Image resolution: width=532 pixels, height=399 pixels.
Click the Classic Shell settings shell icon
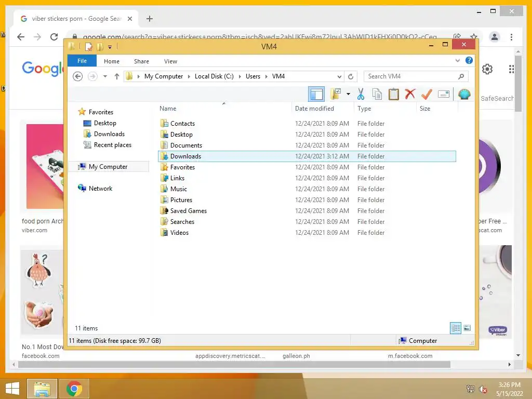464,94
